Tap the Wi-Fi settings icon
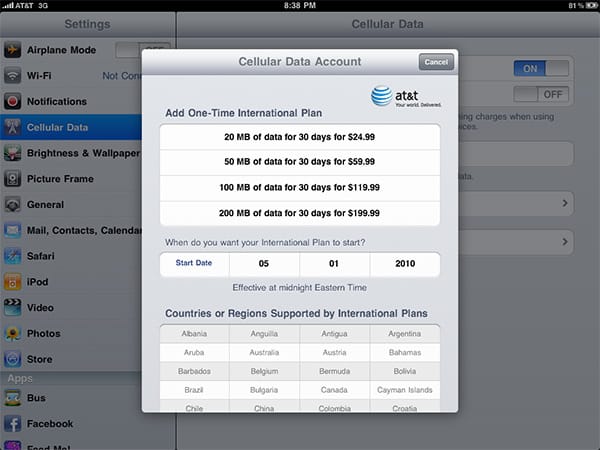 click(x=13, y=76)
